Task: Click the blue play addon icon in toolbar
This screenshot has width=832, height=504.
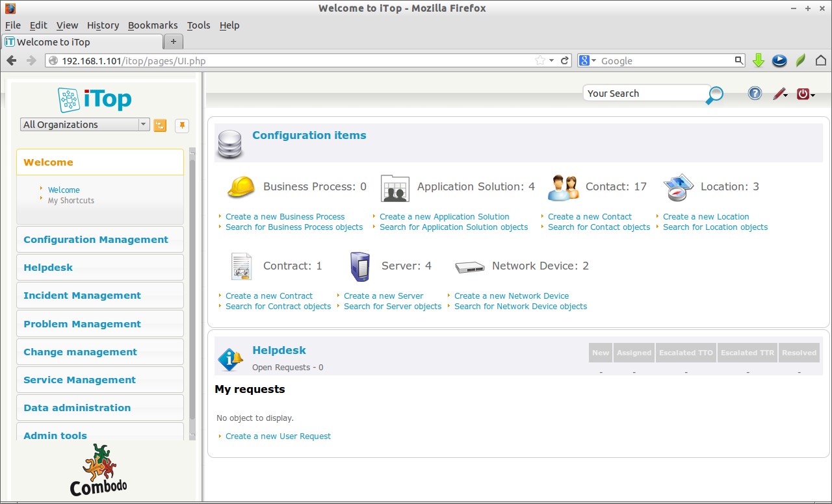Action: tap(779, 60)
